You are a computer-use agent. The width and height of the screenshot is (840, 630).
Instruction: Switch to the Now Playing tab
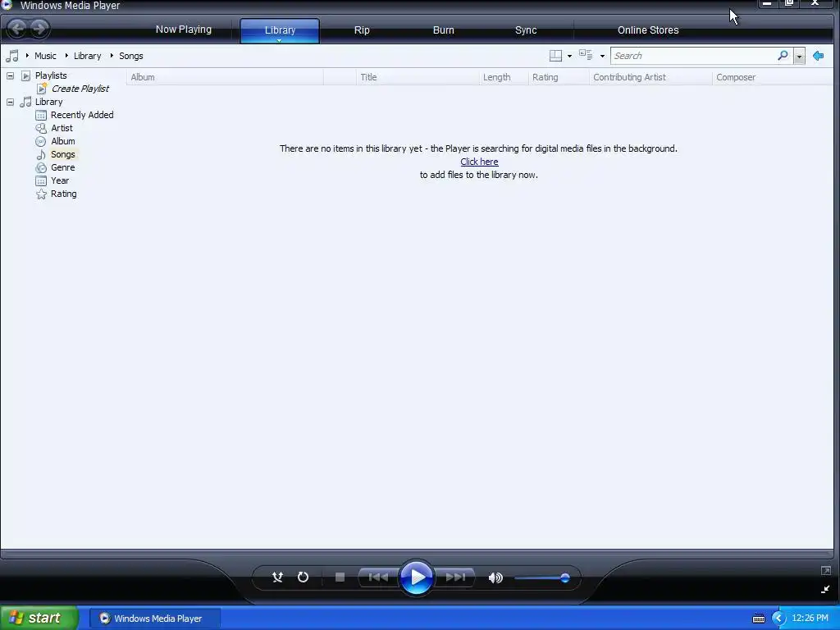pyautogui.click(x=183, y=30)
